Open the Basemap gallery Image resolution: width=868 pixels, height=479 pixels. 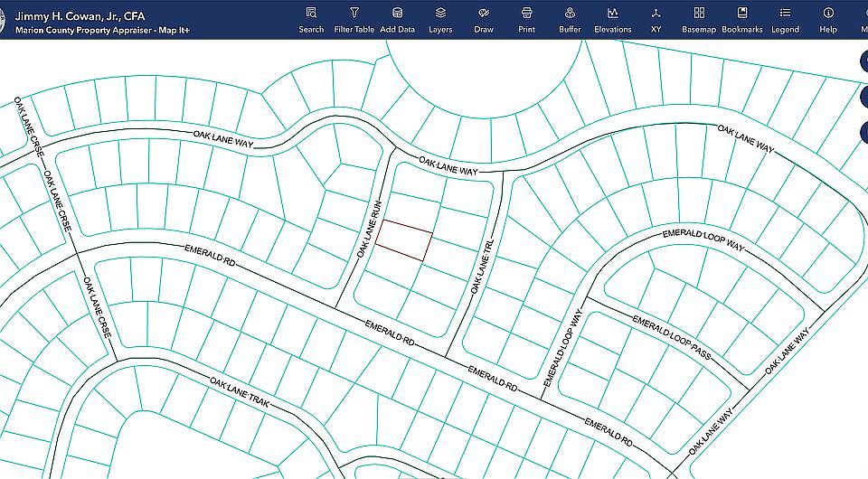[x=699, y=21]
